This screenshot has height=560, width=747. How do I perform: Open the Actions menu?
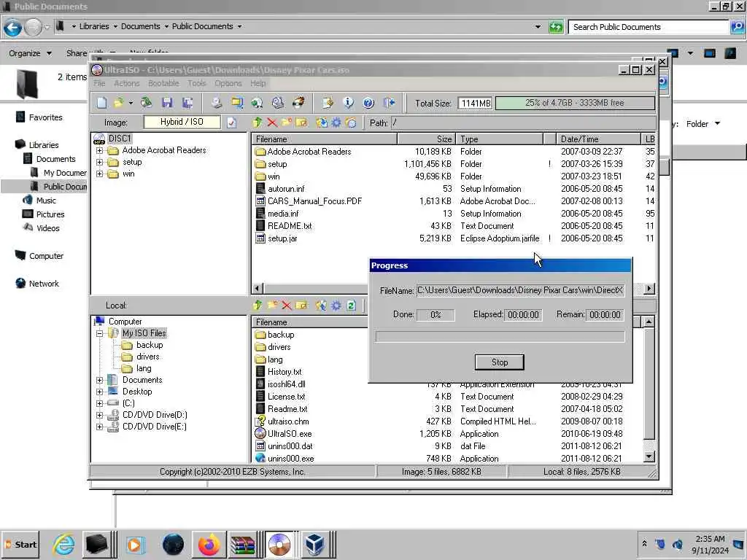(x=127, y=83)
